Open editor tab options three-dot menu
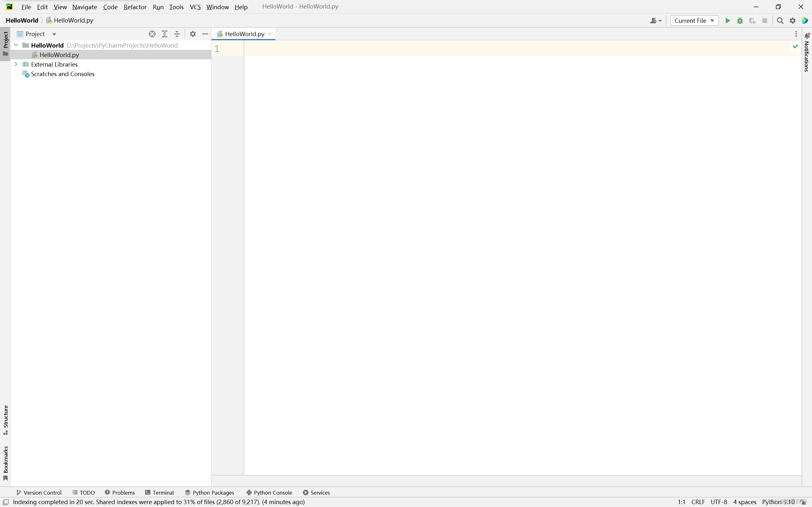This screenshot has width=812, height=507. coord(796,34)
